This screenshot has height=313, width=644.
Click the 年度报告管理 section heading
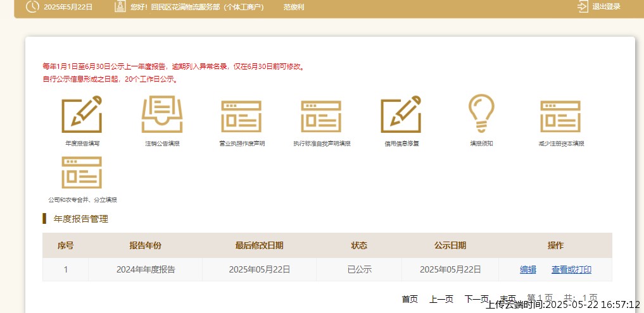tap(80, 219)
